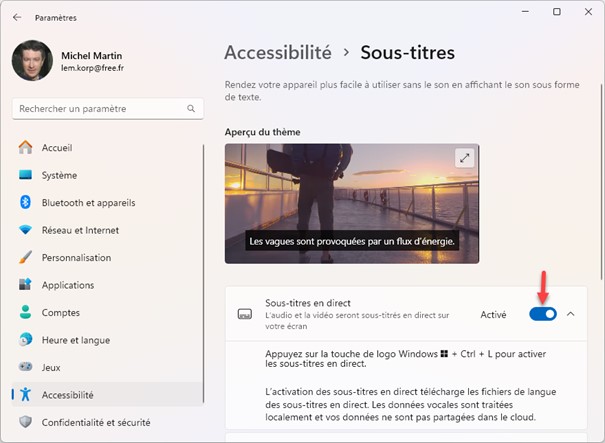Click the Accueil home icon
This screenshot has height=443, width=605.
click(x=25, y=147)
